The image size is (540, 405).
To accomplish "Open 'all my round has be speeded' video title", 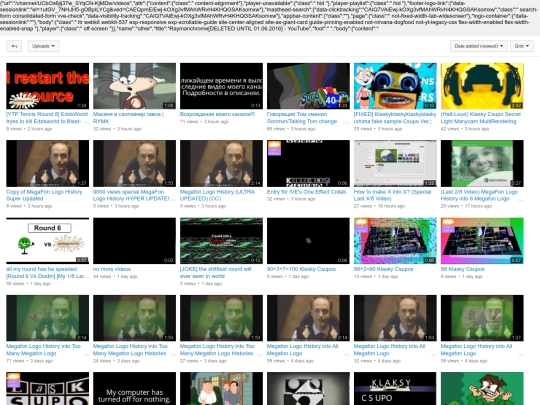I will pos(47,272).
